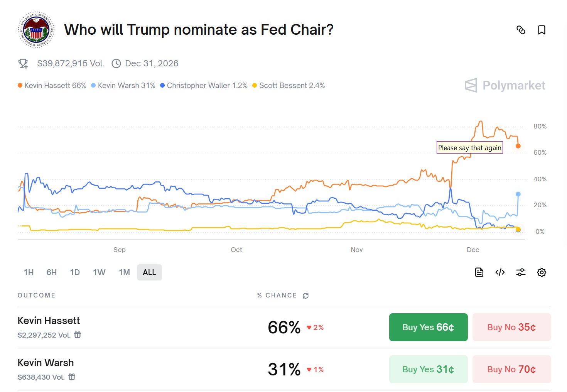Select the ALL time range
The height and width of the screenshot is (392, 567).
coord(149,272)
